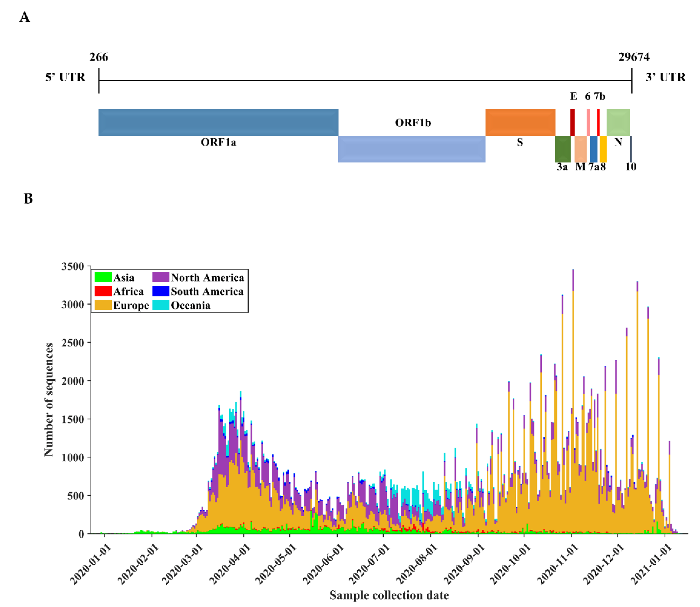
Task: Click the red Africa legend swatch
Action: [103, 291]
